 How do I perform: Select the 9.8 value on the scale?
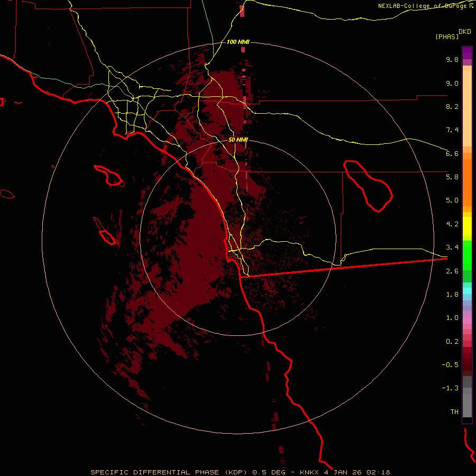pyautogui.click(x=452, y=59)
